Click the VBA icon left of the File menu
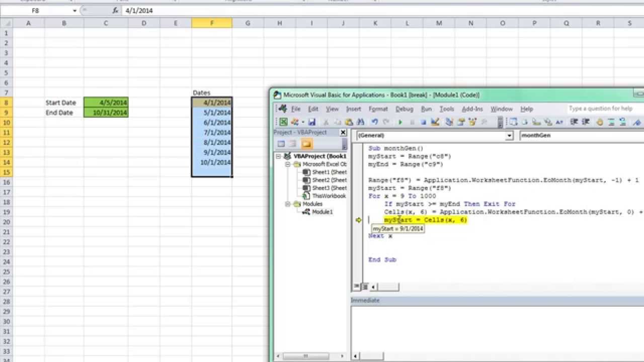Image resolution: width=644 pixels, height=362 pixels. [x=283, y=109]
